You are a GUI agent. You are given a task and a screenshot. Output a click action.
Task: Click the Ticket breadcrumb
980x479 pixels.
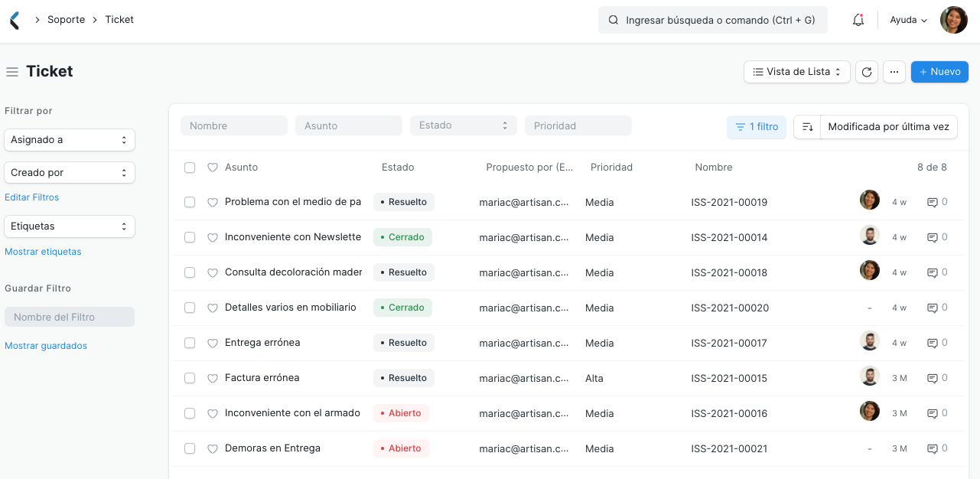tap(119, 20)
